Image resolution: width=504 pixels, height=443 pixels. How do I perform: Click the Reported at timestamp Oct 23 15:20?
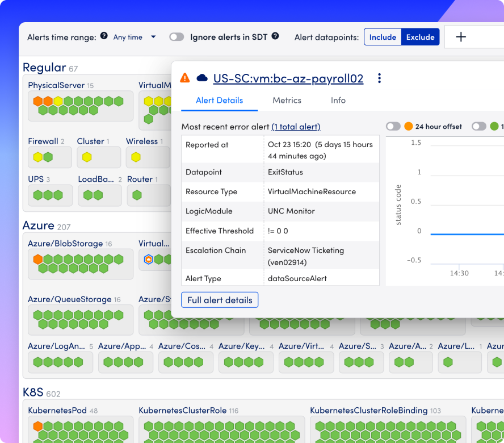[x=289, y=145]
